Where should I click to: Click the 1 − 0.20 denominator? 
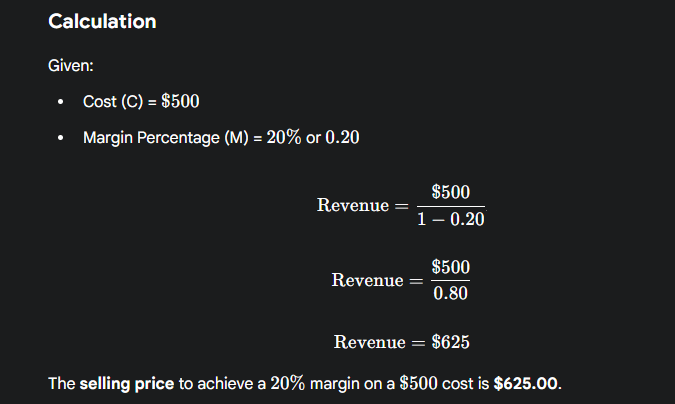pyautogui.click(x=451, y=219)
